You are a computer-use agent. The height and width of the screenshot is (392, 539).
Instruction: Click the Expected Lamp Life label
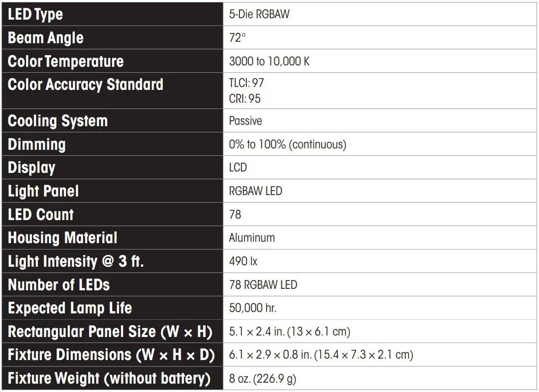coord(70,308)
